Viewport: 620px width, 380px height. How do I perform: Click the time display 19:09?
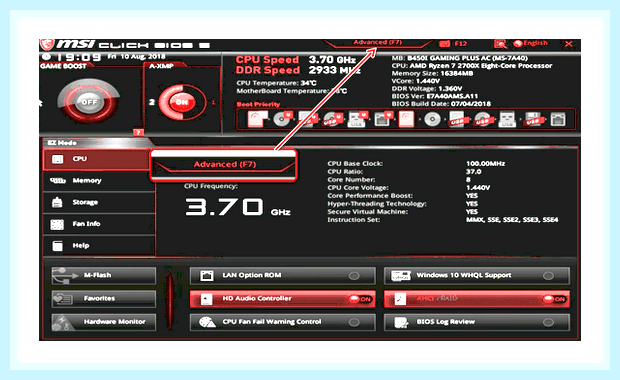pyautogui.click(x=79, y=58)
